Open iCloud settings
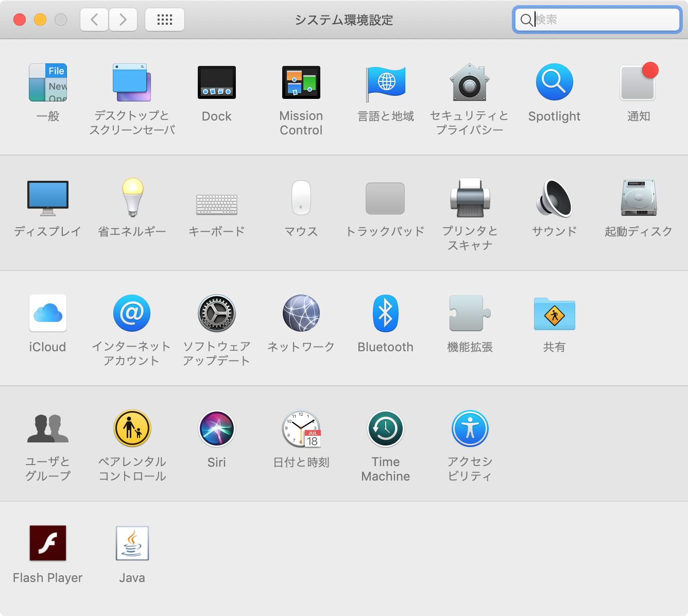 47,313
